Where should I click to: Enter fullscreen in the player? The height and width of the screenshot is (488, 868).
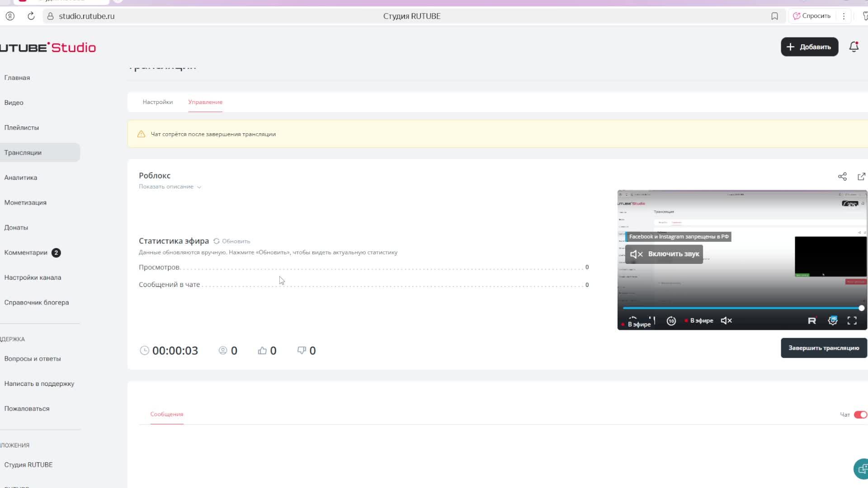(852, 320)
